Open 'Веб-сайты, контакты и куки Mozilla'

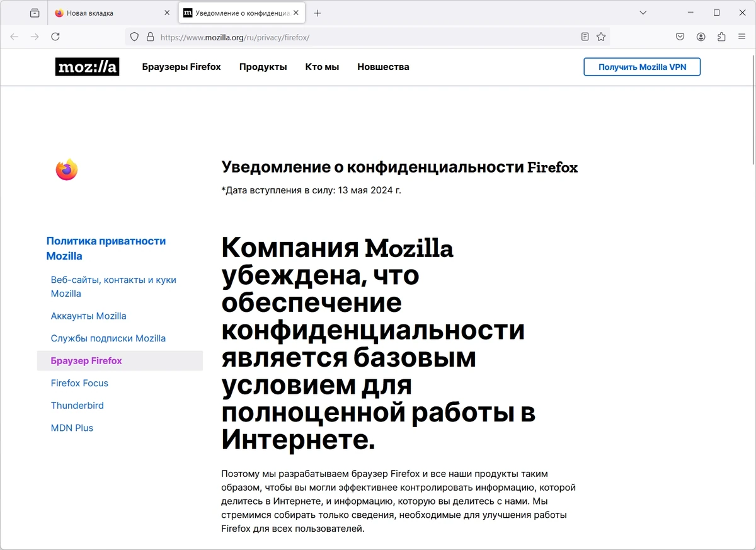point(113,287)
